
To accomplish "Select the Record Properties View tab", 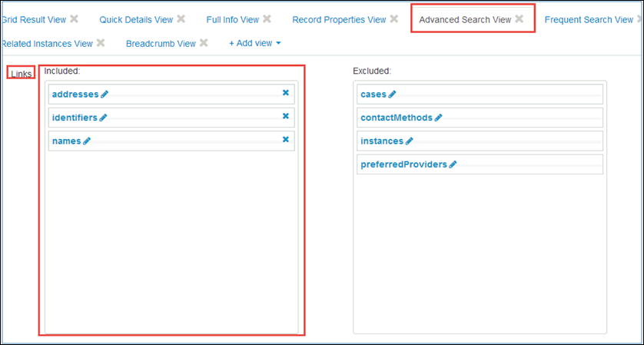I will tap(338, 19).
